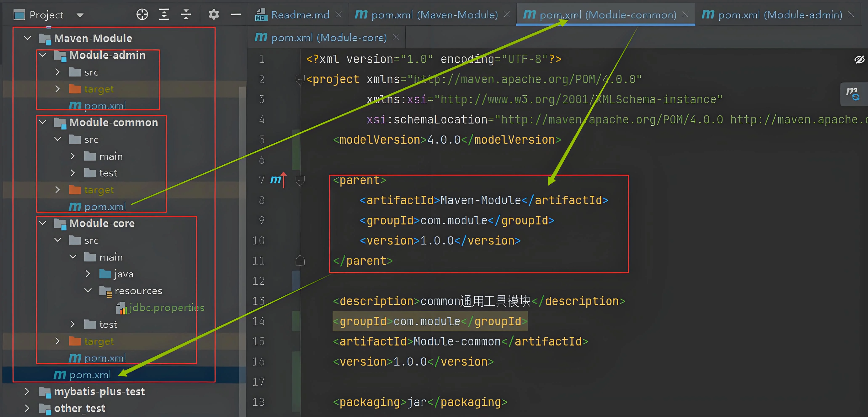Open the Project view dropdown
Image resolution: width=868 pixels, height=417 pixels.
coord(80,15)
